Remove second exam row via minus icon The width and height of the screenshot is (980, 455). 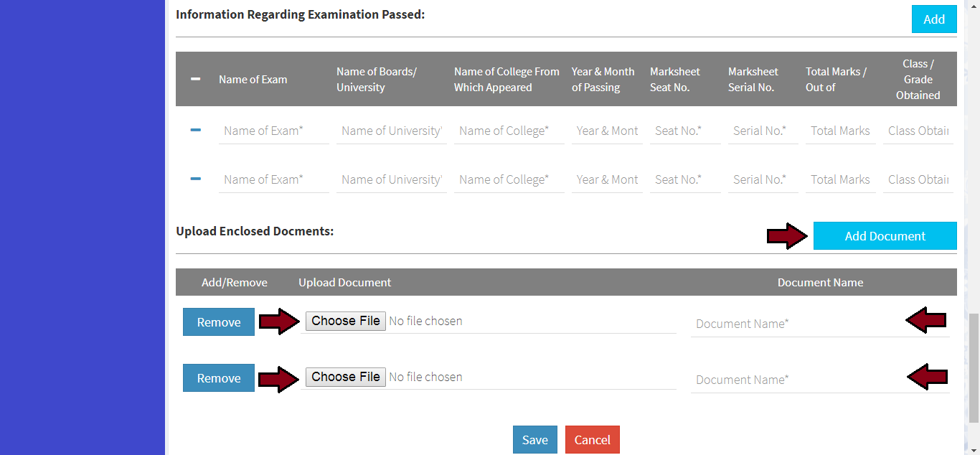point(196,179)
